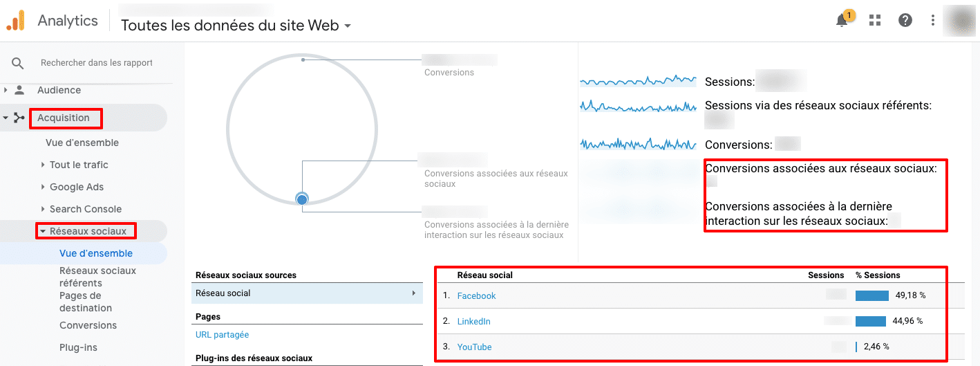Open the help question mark icon
The width and height of the screenshot is (980, 366).
905,20
